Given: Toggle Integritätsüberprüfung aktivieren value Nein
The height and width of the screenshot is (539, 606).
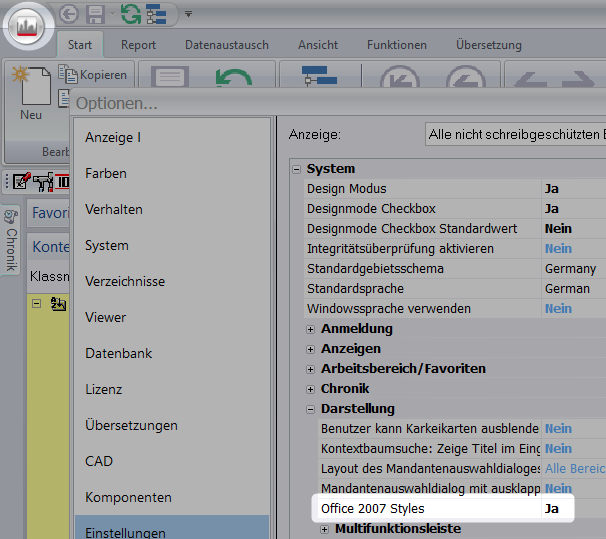Looking at the screenshot, I should coord(558,248).
